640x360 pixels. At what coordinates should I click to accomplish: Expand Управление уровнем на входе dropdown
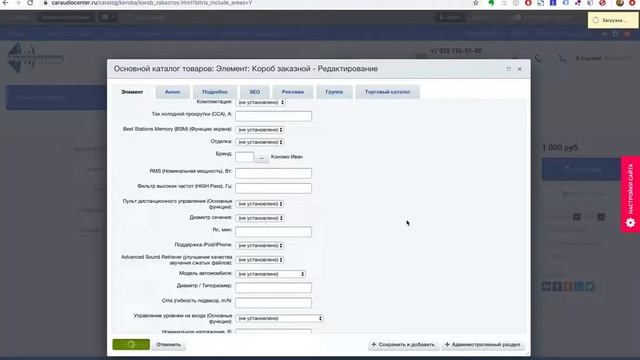coord(279,318)
